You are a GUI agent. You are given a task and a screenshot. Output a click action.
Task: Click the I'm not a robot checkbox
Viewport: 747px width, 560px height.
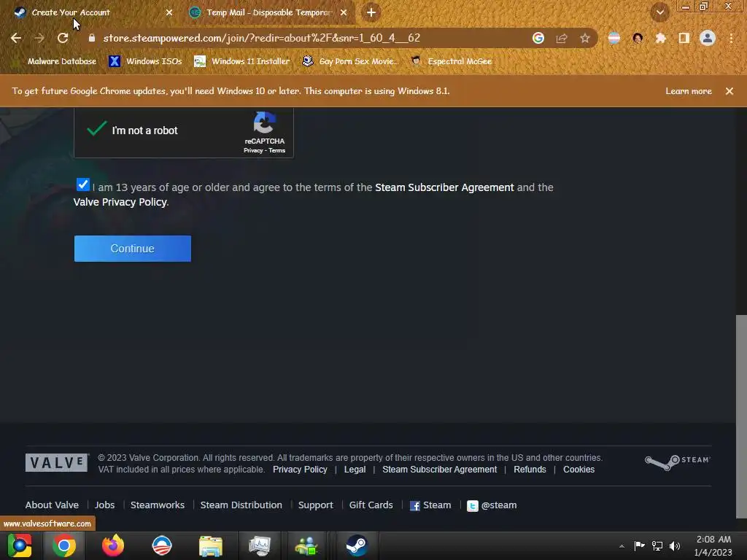click(97, 130)
